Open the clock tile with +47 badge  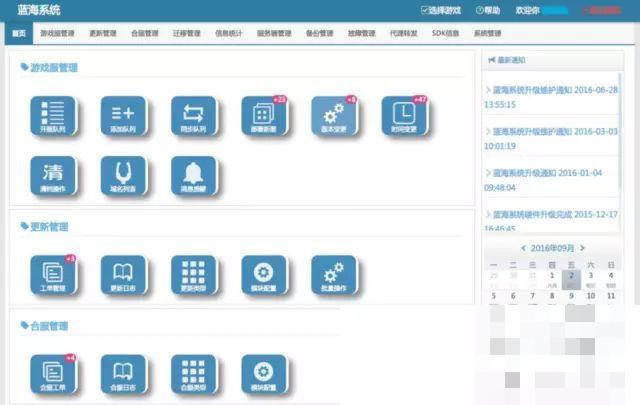pyautogui.click(x=404, y=116)
